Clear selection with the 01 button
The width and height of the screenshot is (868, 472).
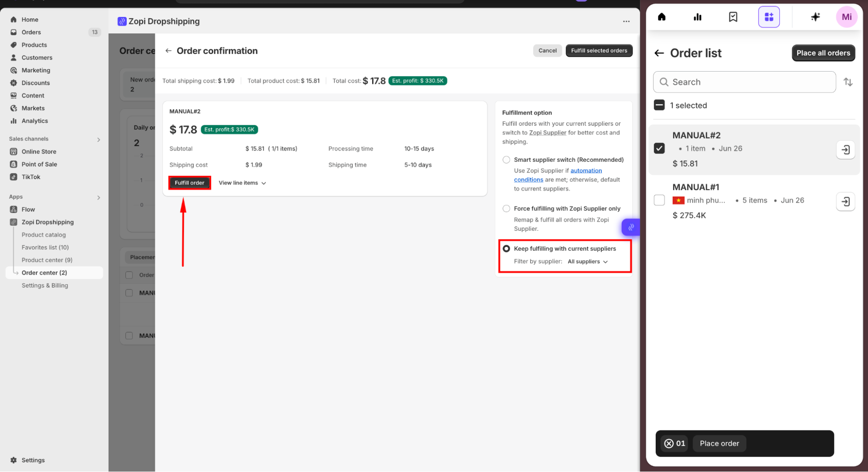click(674, 443)
